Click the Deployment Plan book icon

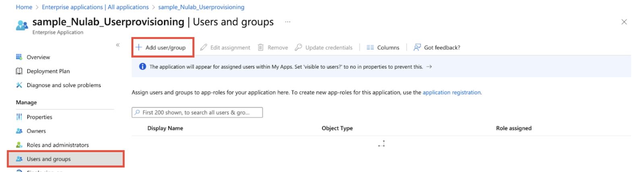point(19,71)
